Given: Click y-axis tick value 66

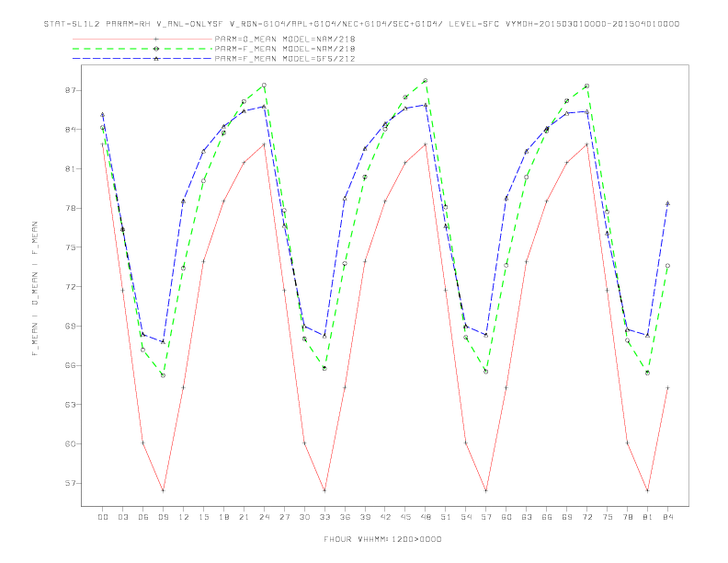Looking at the screenshot, I should pyautogui.click(x=71, y=365).
